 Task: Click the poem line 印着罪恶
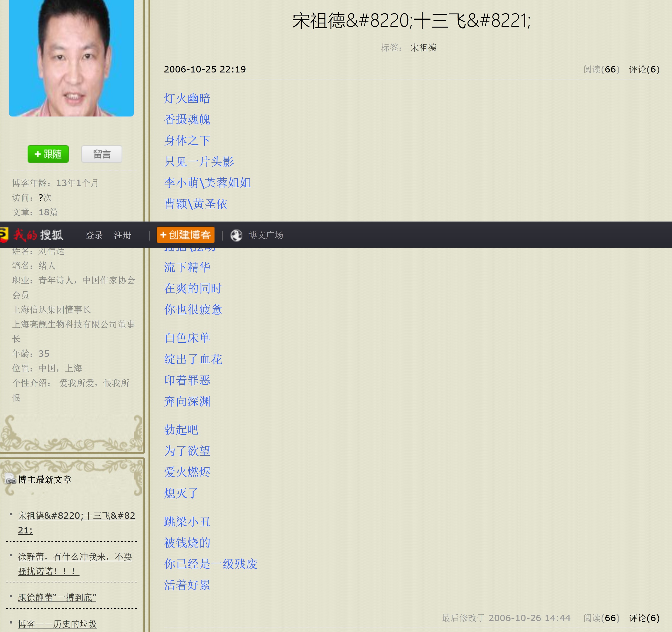(x=187, y=380)
